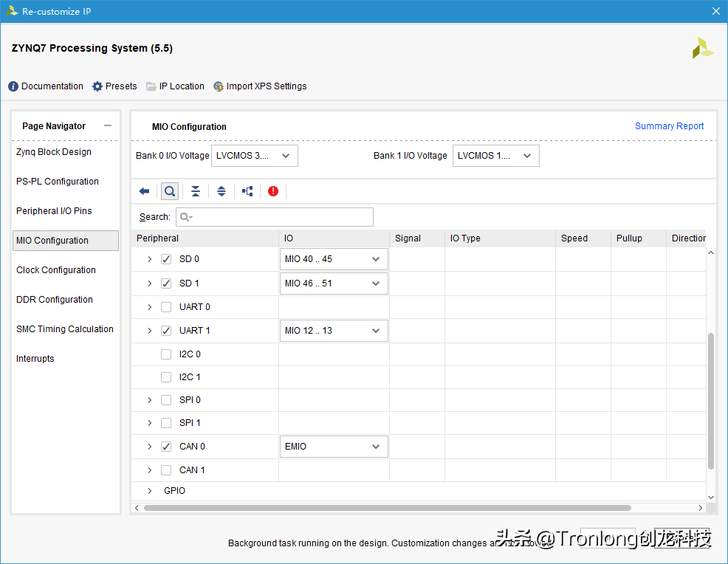This screenshot has width=728, height=564.
Task: Click the Import XPS Settings icon
Action: [219, 86]
